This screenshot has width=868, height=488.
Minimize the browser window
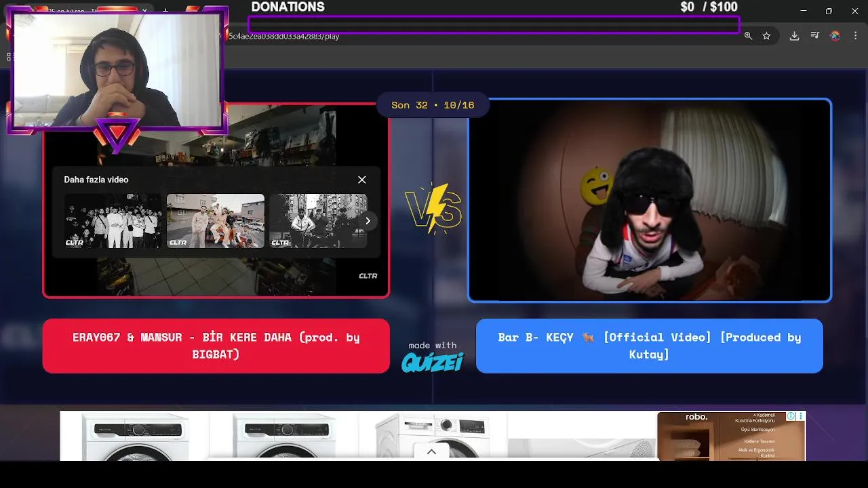click(804, 11)
